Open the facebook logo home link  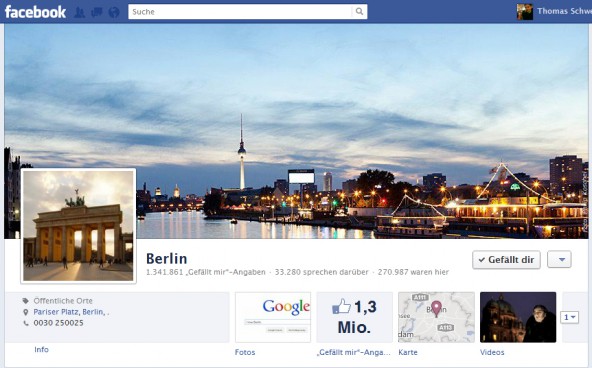coord(35,12)
